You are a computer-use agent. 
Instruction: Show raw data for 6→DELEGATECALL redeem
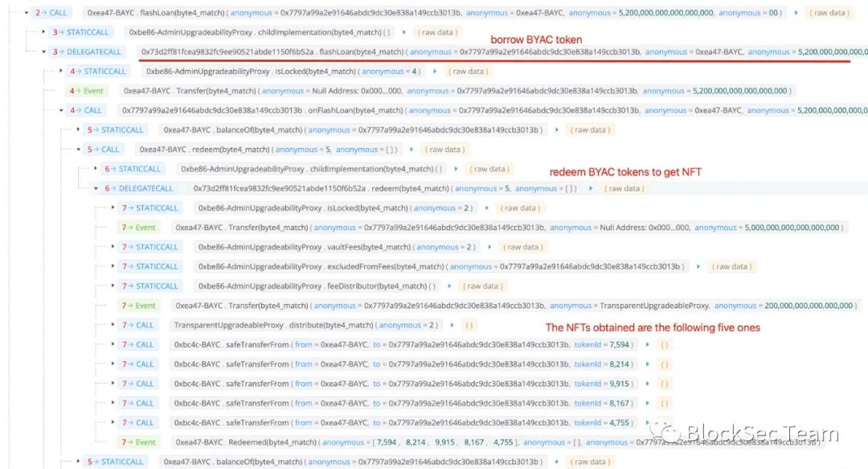[x=624, y=188]
